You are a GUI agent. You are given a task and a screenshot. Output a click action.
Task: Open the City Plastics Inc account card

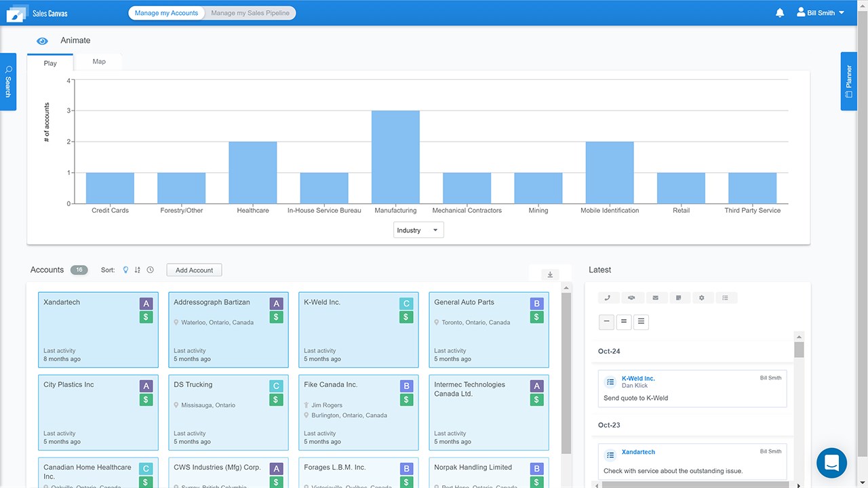coord(98,413)
